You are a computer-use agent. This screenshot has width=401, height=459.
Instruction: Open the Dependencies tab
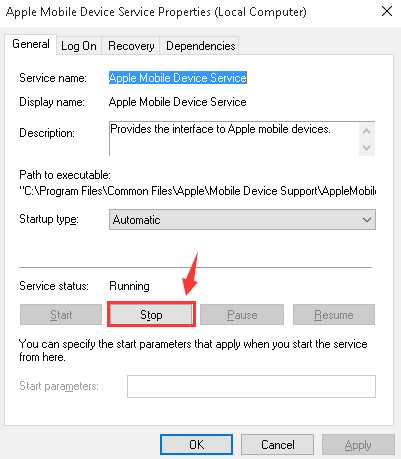pos(201,46)
